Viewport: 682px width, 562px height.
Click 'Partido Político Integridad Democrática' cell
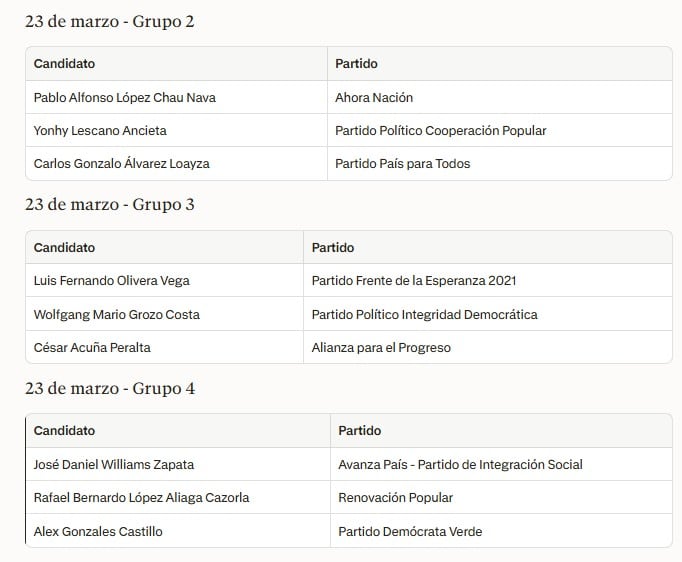point(488,314)
